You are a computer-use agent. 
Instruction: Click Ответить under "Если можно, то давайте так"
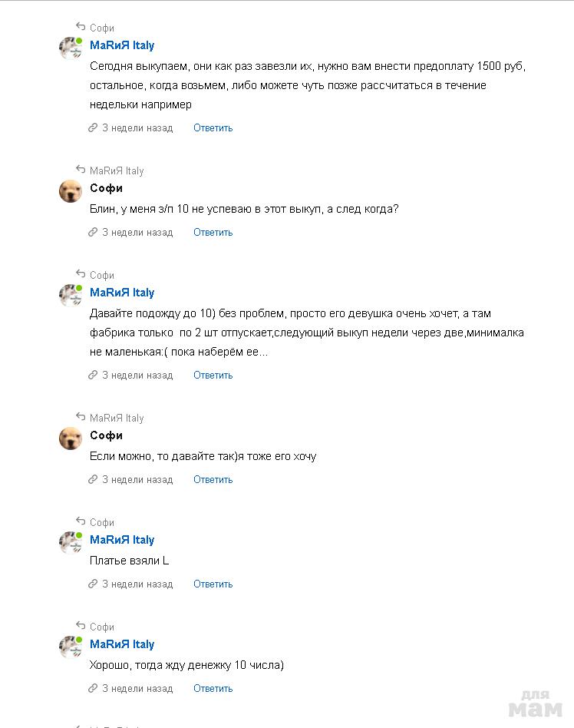click(x=213, y=480)
